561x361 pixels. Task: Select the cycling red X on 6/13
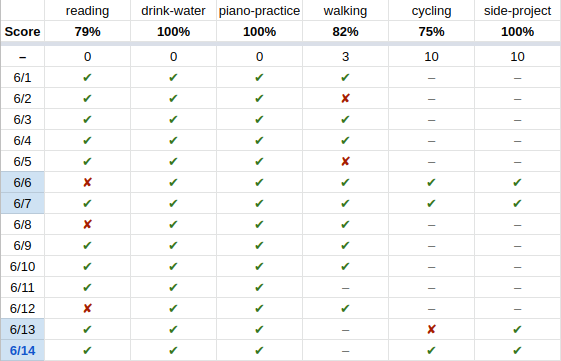pos(431,329)
